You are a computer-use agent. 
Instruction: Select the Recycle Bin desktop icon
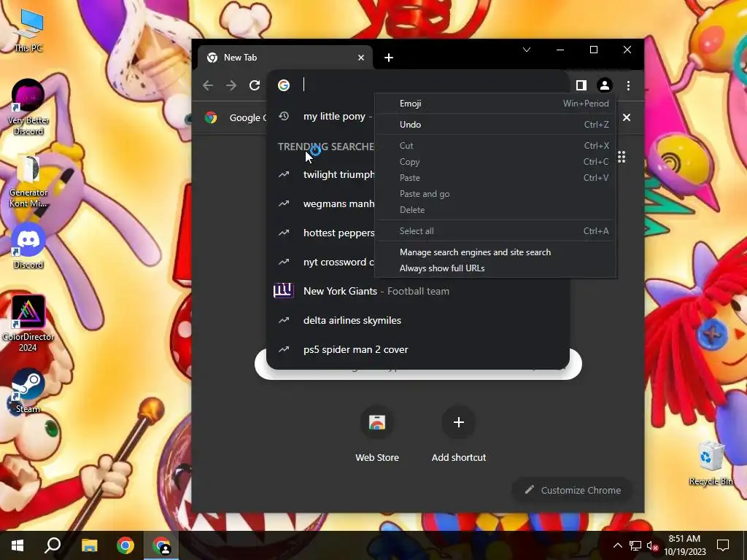point(711,463)
